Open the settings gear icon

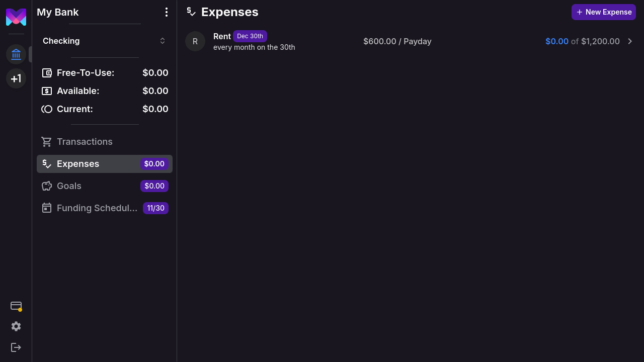16,326
